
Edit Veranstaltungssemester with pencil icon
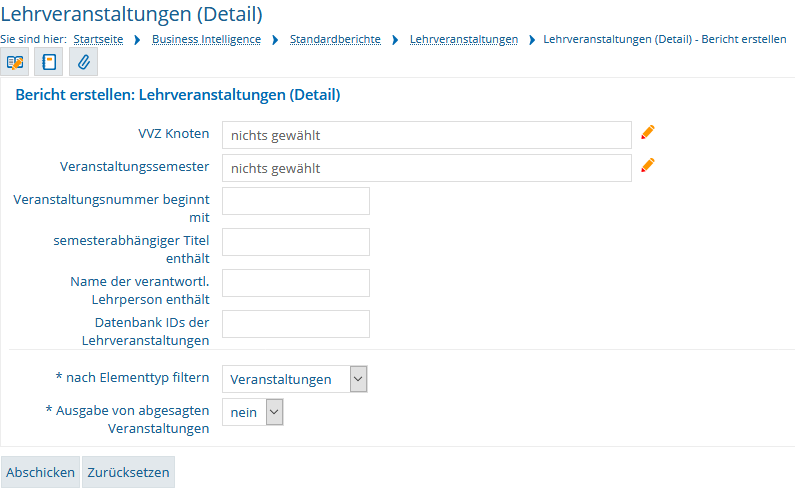pyautogui.click(x=647, y=165)
